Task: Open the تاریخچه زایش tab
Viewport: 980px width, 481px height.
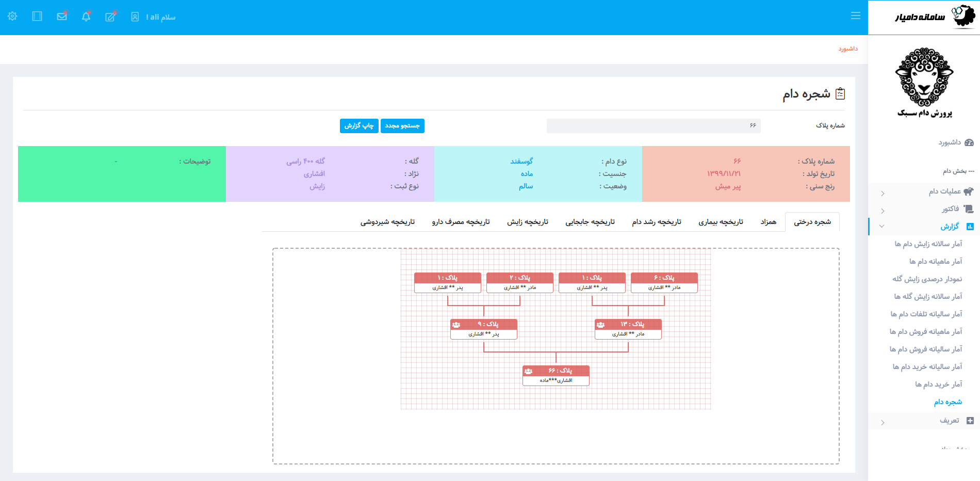Action: (527, 222)
